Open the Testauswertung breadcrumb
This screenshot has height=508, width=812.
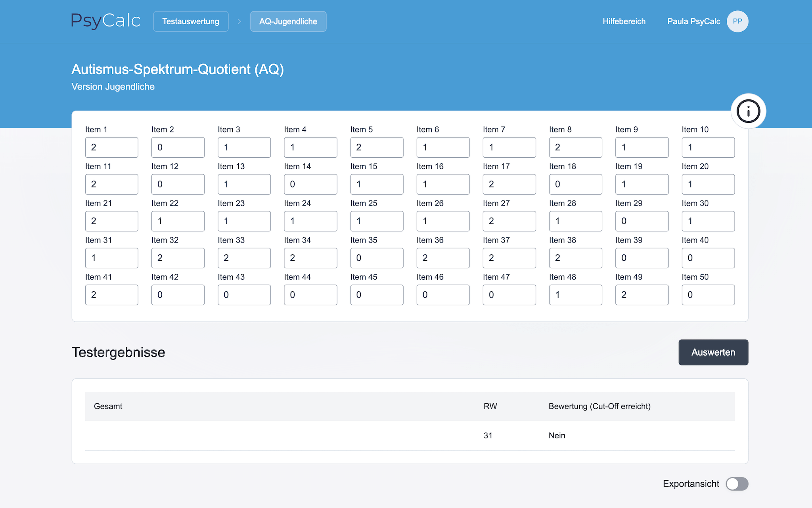pyautogui.click(x=191, y=21)
